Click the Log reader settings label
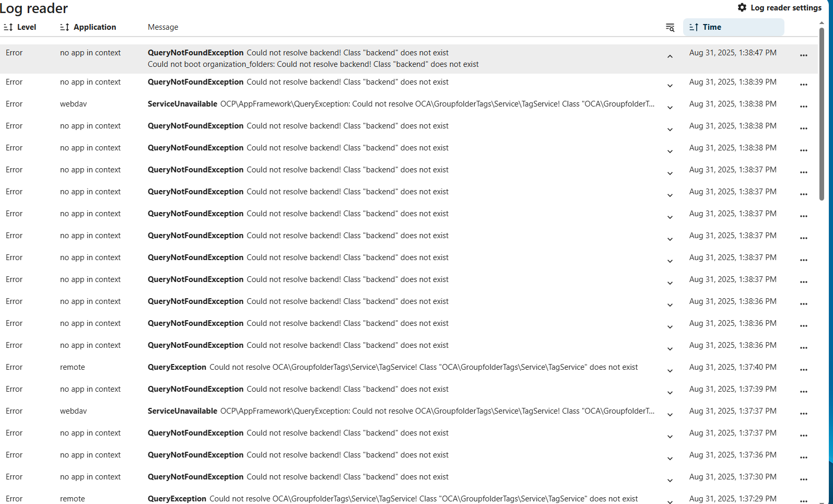Viewport: 833px width, 504px height. tap(785, 8)
